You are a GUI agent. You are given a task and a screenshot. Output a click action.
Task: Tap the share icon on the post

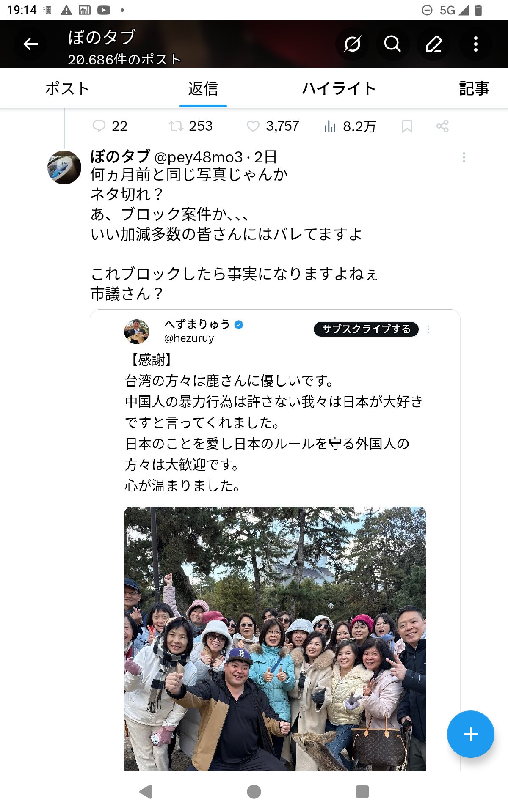(x=442, y=126)
